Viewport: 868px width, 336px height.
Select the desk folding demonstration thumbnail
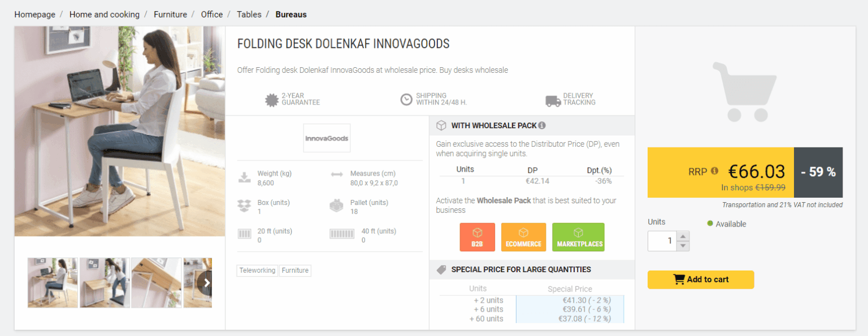coord(105,282)
